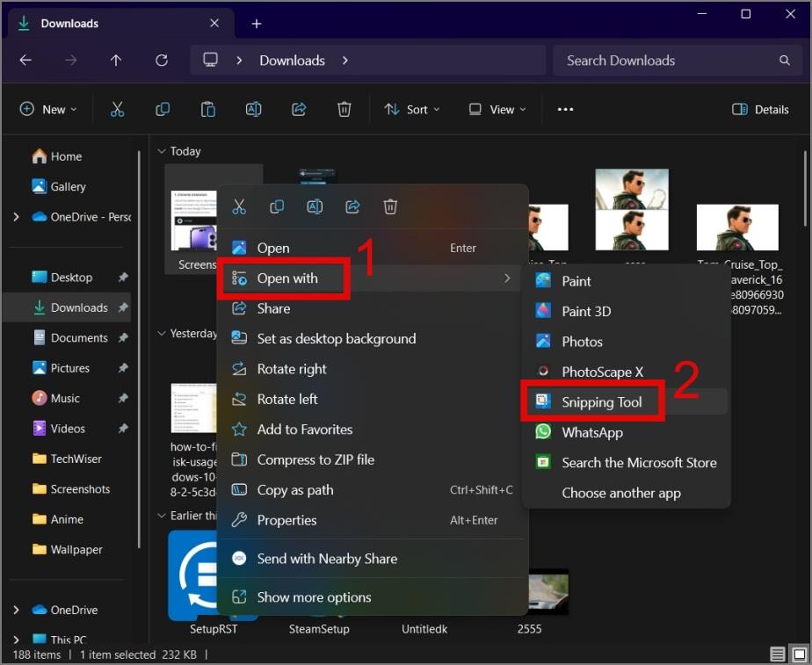Select the SetupRST file
The height and width of the screenshot is (665, 812).
(x=213, y=582)
